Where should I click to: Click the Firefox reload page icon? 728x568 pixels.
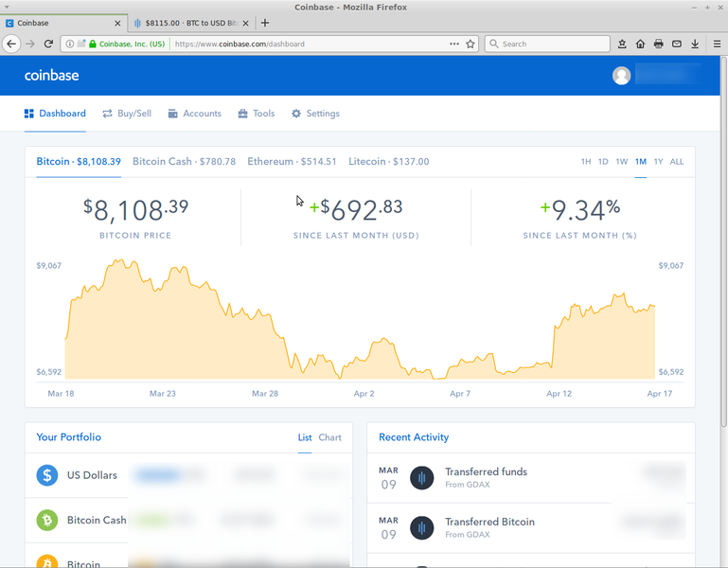pos(48,44)
